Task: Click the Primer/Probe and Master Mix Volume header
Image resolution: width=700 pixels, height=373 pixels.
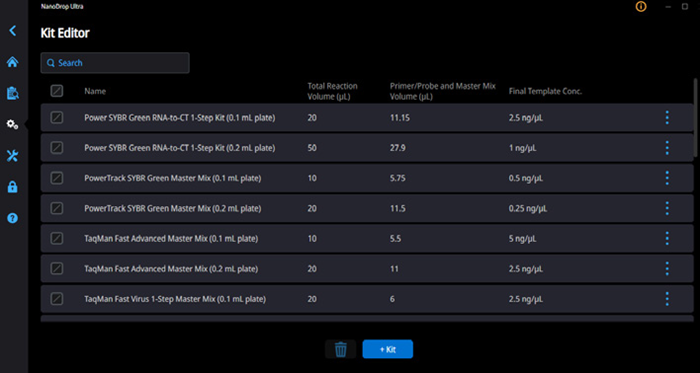Action: 442,91
